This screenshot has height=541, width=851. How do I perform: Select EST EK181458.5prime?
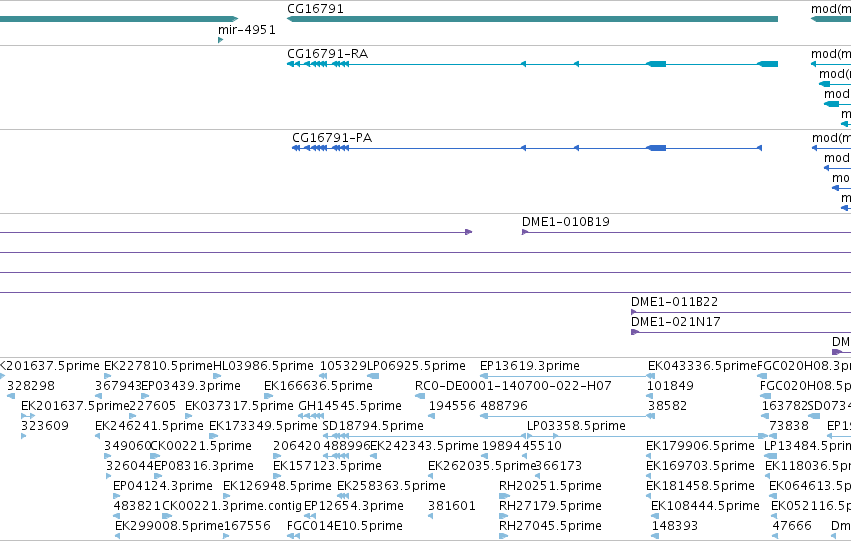(700, 486)
